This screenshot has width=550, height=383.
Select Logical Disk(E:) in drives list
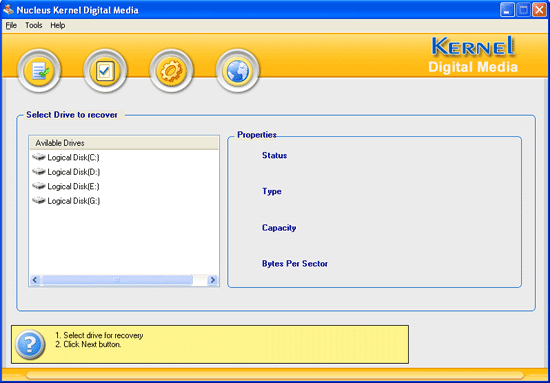tap(73, 187)
